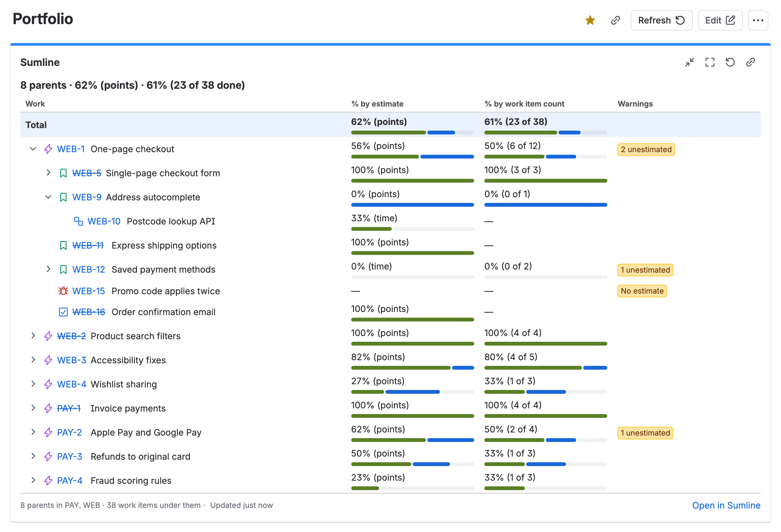Click the Refresh button
This screenshot has height=532, width=781.
[662, 21]
